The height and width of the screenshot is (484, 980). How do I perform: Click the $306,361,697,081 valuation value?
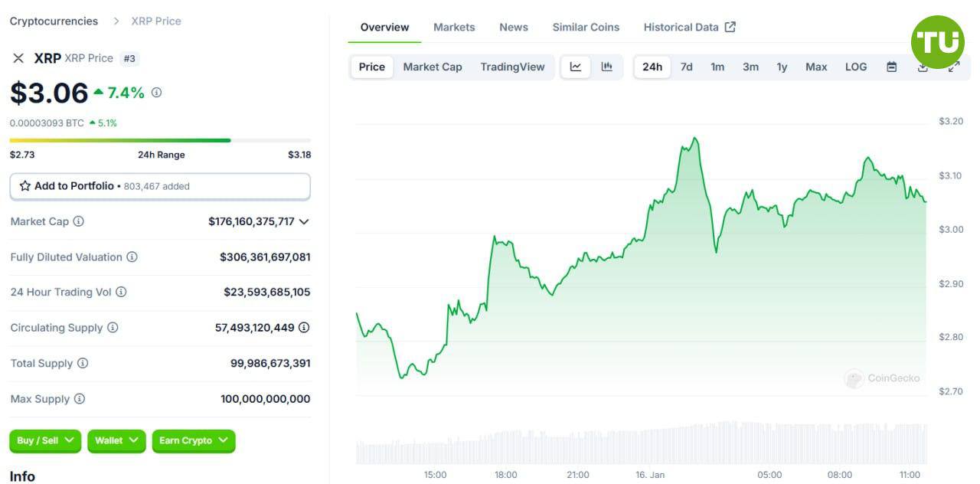(x=265, y=257)
